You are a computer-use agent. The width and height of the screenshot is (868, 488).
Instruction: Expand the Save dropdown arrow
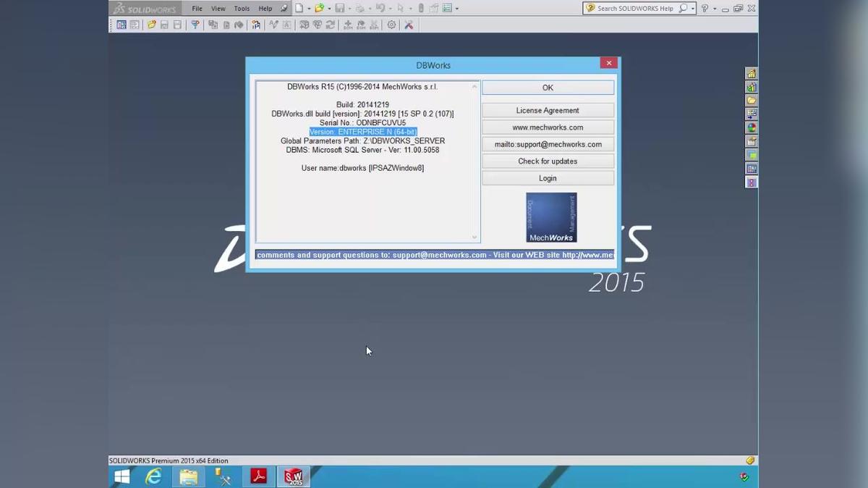tap(349, 9)
